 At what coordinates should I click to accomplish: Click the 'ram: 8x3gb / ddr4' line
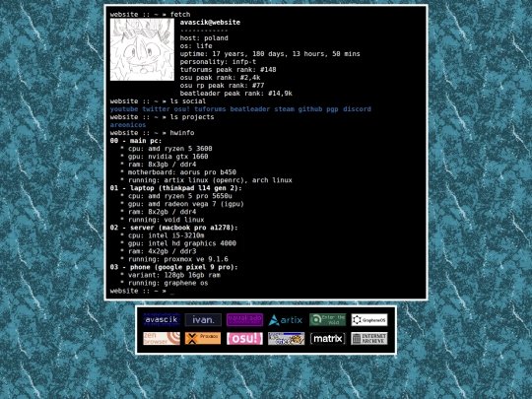click(158, 165)
